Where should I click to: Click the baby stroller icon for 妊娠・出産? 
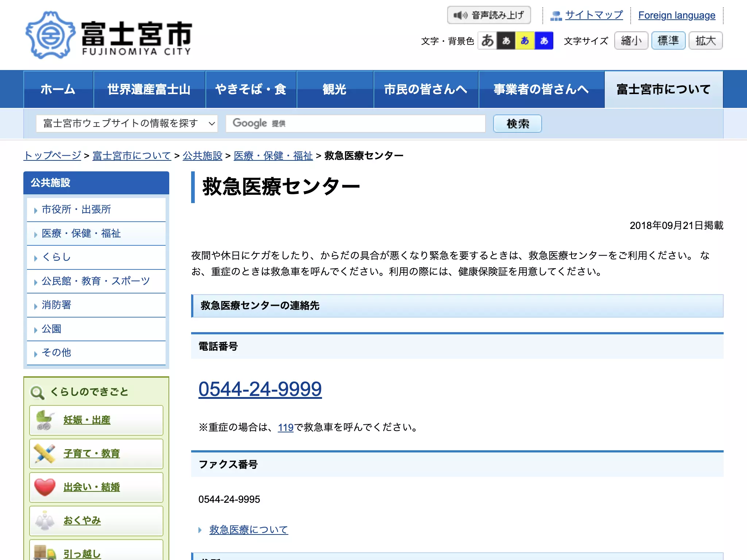45,420
